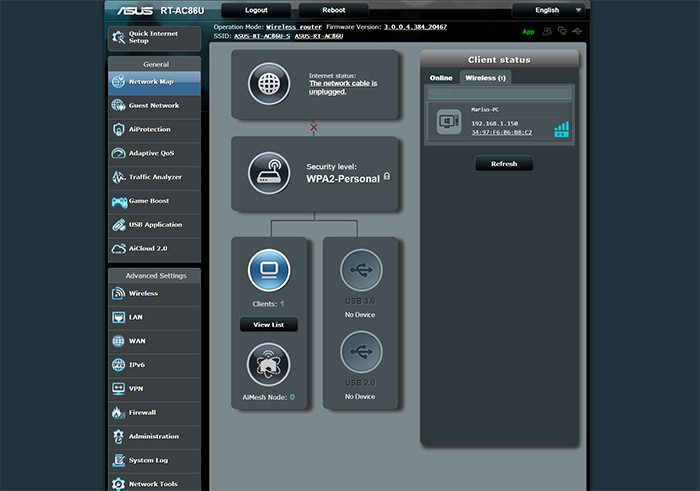Open the English language dropdown
Image resolution: width=700 pixels, height=491 pixels.
549,10
